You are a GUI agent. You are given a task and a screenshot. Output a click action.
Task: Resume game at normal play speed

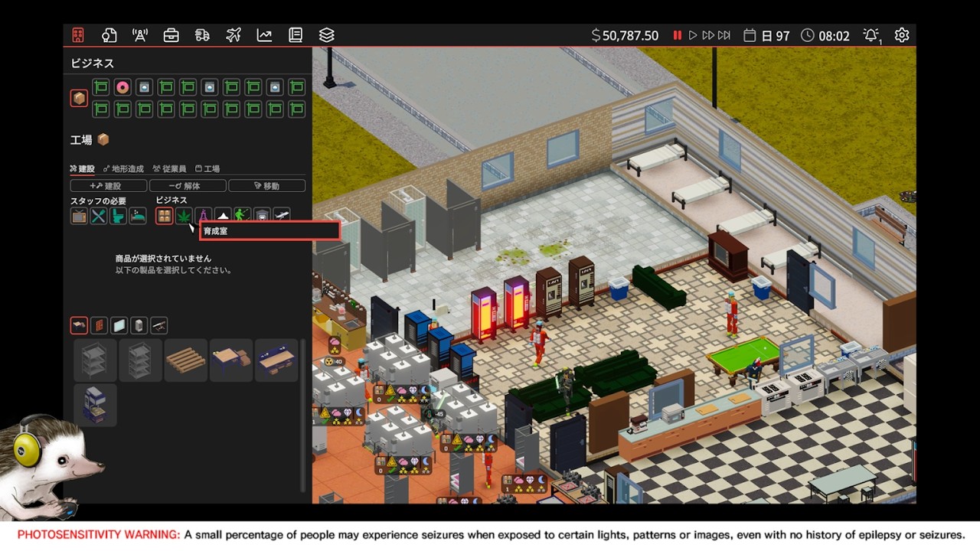[x=693, y=35]
